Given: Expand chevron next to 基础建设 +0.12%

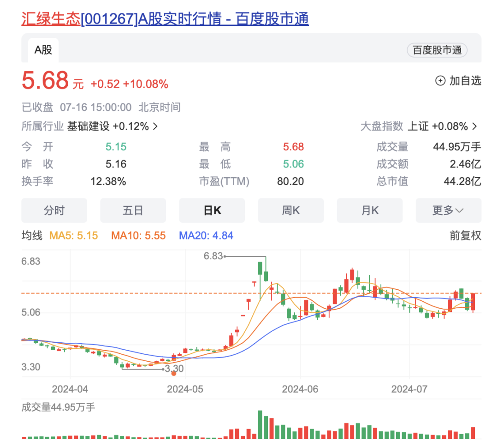Looking at the screenshot, I should pos(155,126).
